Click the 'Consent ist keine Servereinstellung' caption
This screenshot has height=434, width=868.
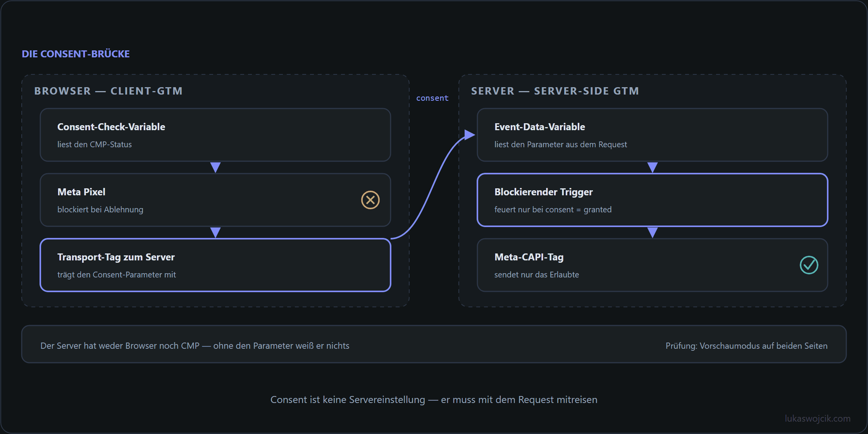click(x=434, y=400)
